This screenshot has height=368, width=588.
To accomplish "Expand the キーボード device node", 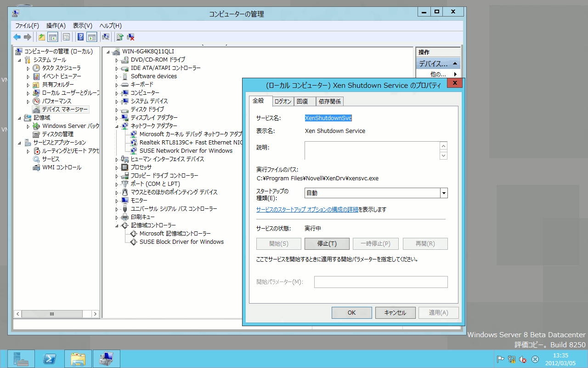I will (x=117, y=85).
